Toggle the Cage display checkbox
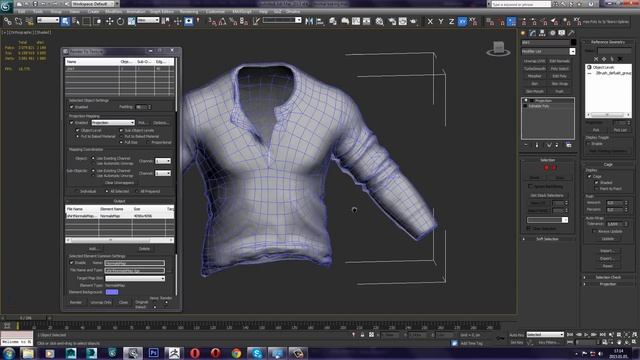Screen dimensions: 640x360 click(x=589, y=176)
